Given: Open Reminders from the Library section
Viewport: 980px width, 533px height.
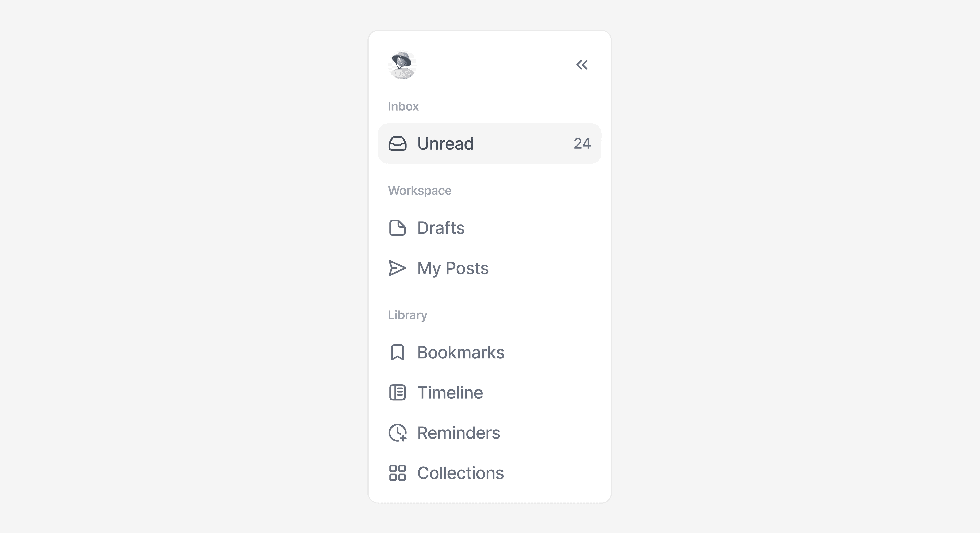Looking at the screenshot, I should tap(459, 433).
